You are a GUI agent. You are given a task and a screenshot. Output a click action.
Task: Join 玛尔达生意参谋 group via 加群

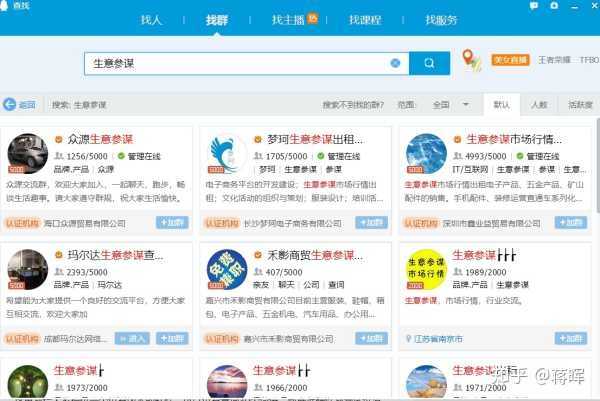172,338
